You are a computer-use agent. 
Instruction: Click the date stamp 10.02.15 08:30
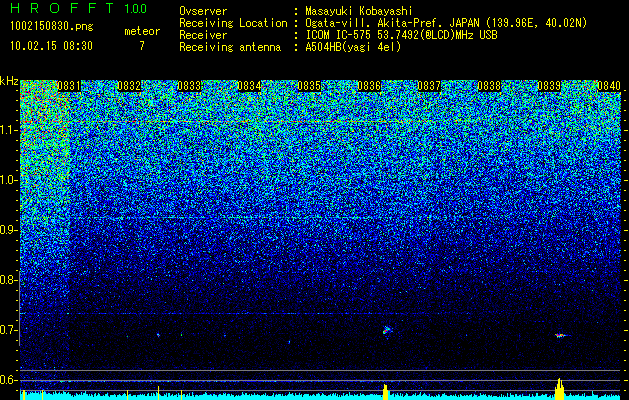(51, 46)
